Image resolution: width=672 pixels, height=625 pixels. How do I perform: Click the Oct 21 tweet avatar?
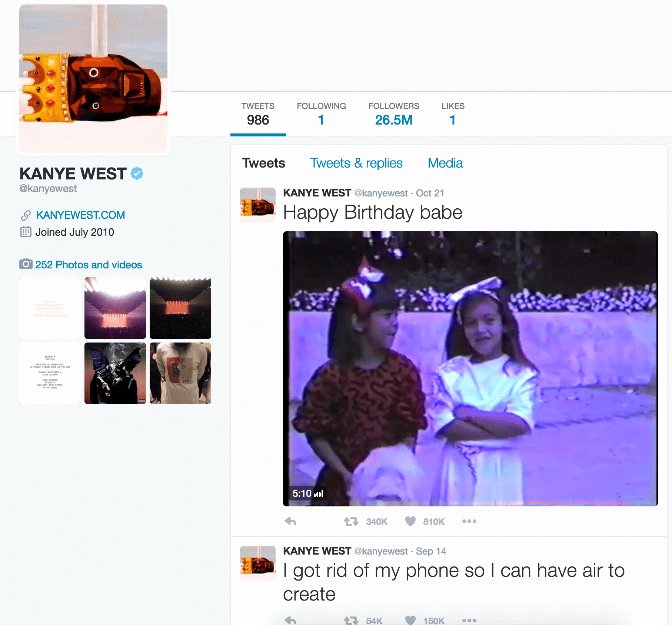coord(258,205)
